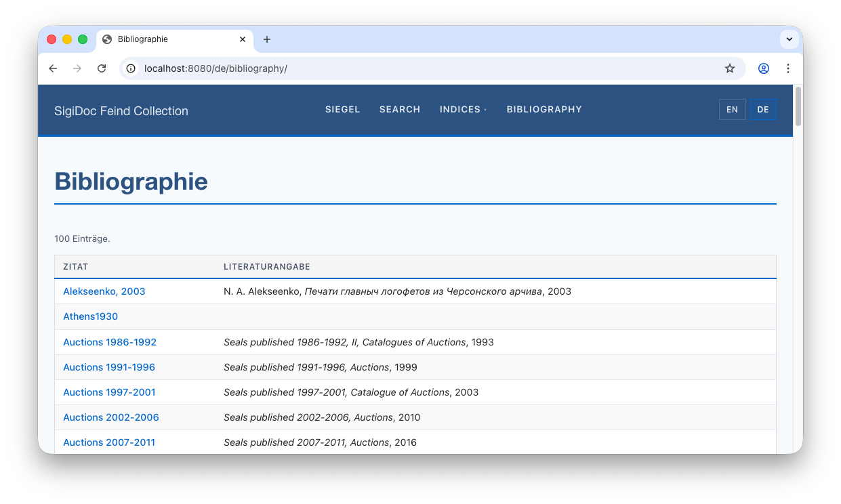Open the Chrome profile icon
This screenshot has height=504, width=841.
pyautogui.click(x=764, y=68)
